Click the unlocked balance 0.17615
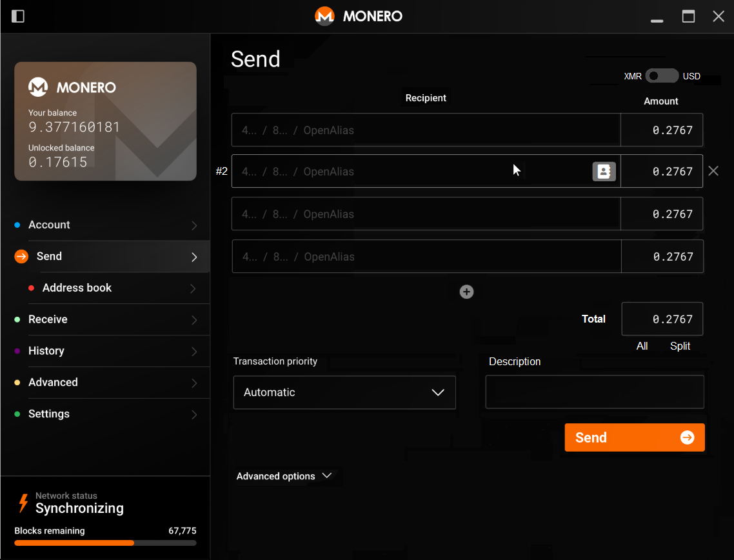The height and width of the screenshot is (560, 734). [x=58, y=163]
